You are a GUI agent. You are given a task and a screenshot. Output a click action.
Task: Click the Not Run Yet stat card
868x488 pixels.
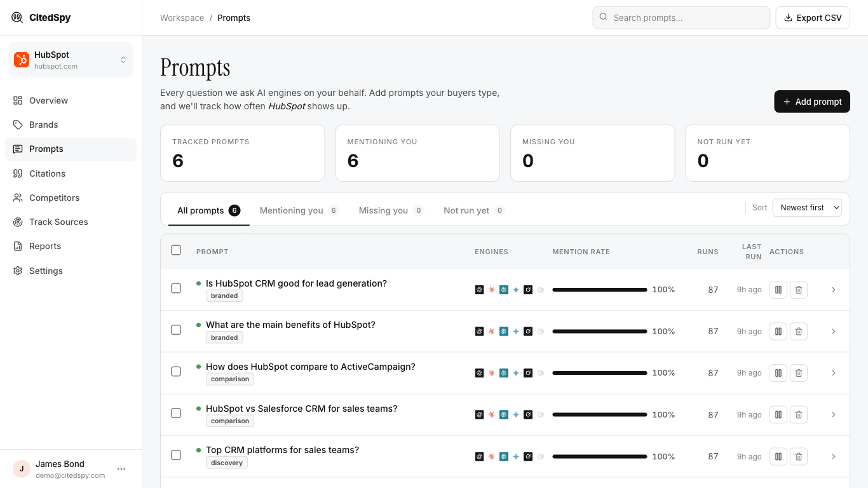click(768, 153)
